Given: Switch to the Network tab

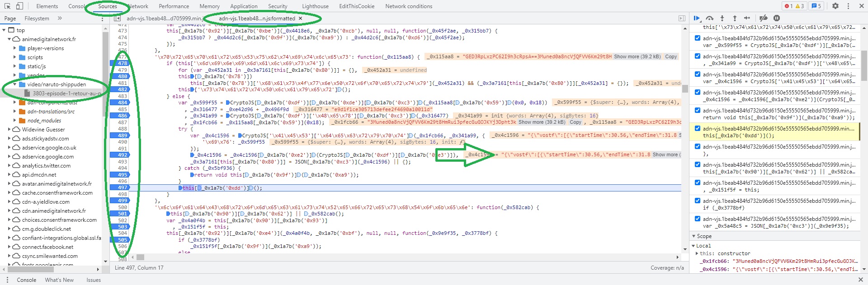Looking at the screenshot, I should click(138, 6).
